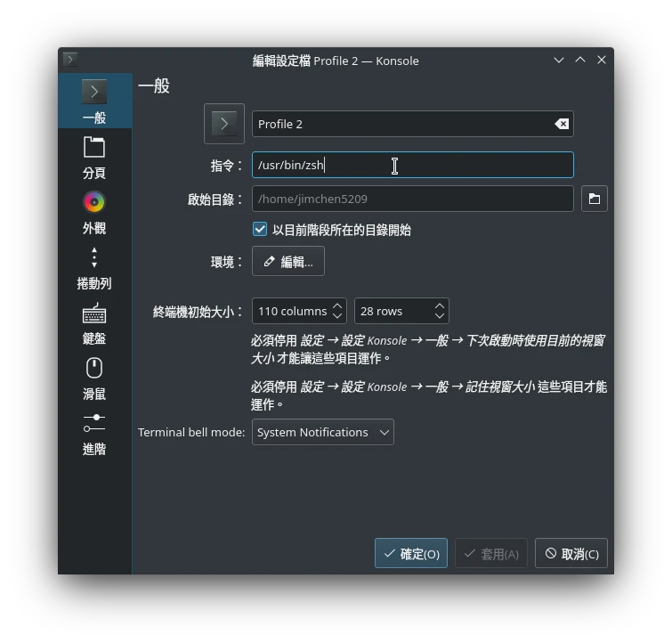Switch to the 外觀 (Appearance) section
This screenshot has height=643, width=672.
[94, 213]
